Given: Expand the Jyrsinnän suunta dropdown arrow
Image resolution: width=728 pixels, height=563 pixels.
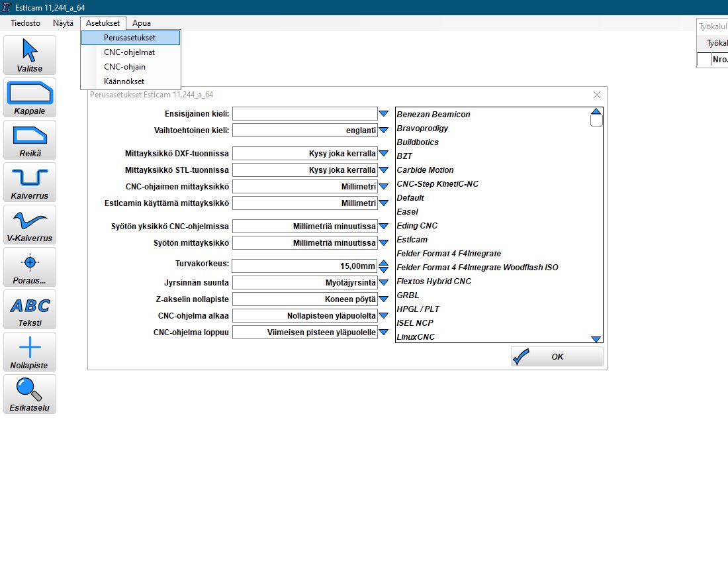Looking at the screenshot, I should pyautogui.click(x=383, y=282).
